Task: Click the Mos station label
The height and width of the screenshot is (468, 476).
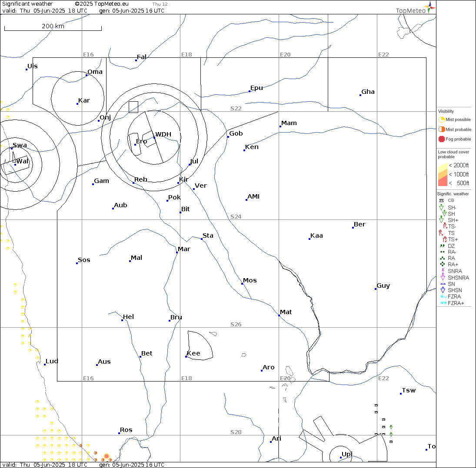Action: tap(250, 280)
